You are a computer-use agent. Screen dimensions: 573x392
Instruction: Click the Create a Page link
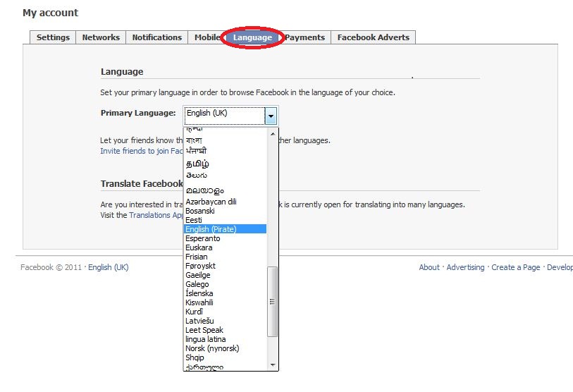coord(516,267)
